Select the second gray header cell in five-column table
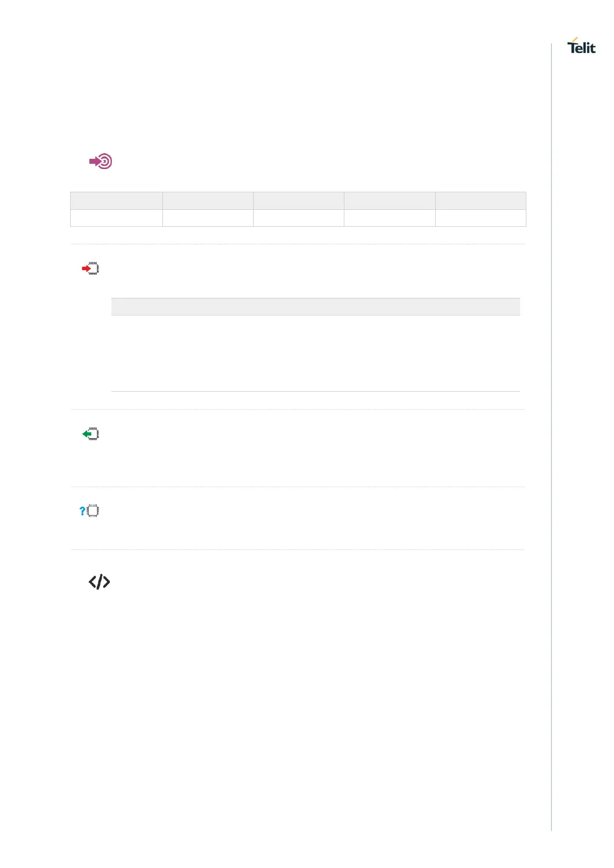The height and width of the screenshot is (868, 614). pyautogui.click(x=208, y=201)
